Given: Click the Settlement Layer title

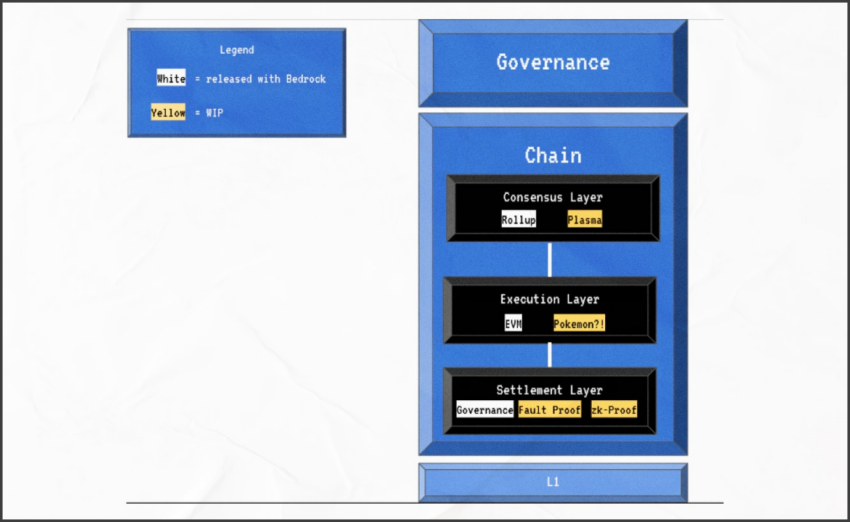Looking at the screenshot, I should [549, 390].
